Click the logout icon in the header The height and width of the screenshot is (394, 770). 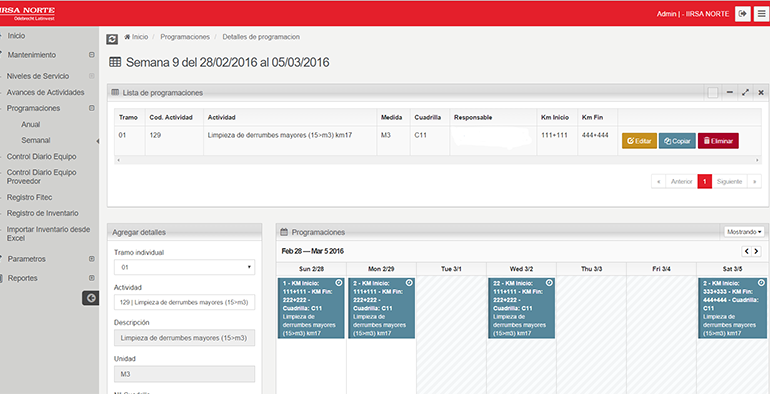pos(742,14)
